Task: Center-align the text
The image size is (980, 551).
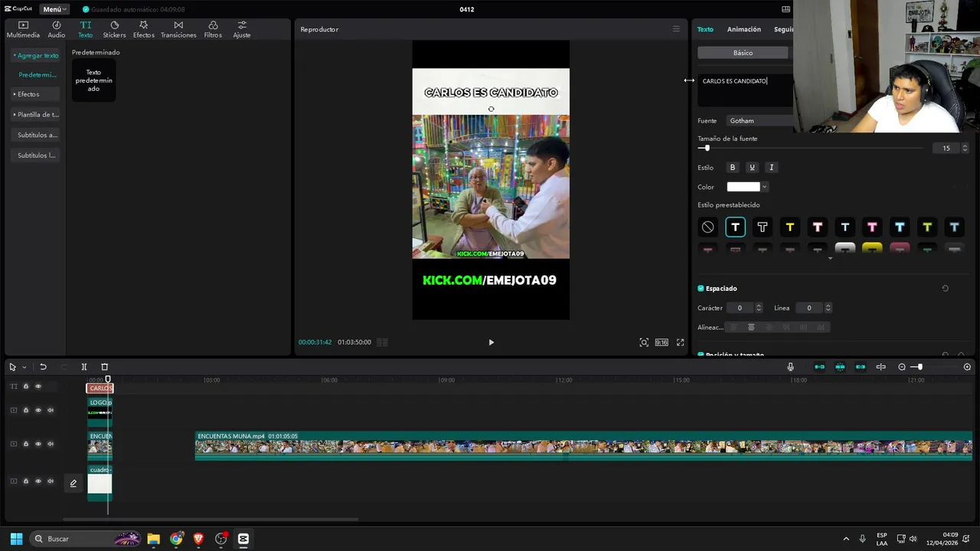Action: coord(751,328)
